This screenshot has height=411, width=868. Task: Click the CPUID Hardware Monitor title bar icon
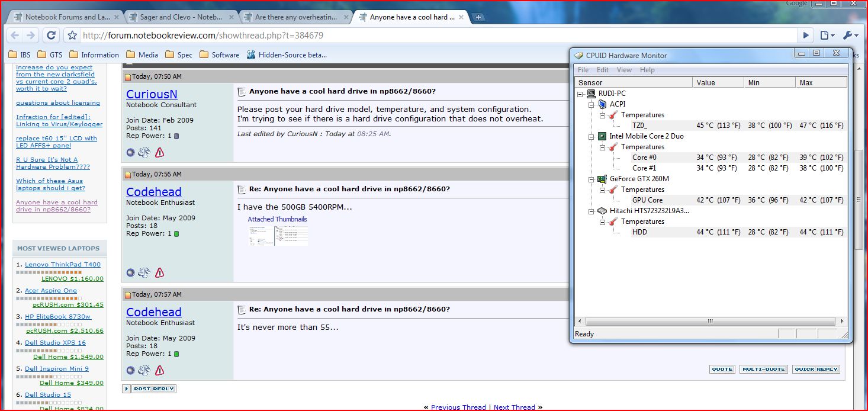pos(578,55)
